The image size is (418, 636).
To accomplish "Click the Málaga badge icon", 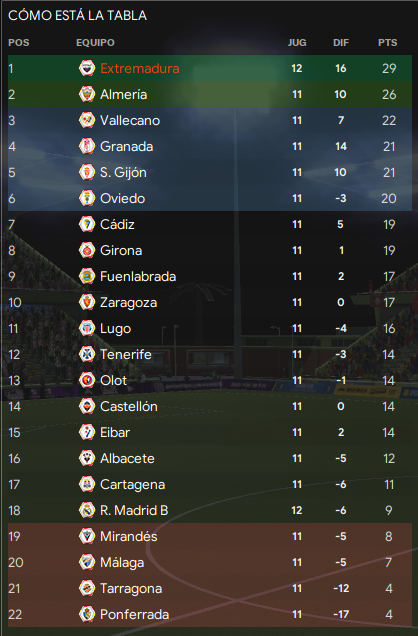I will click(87, 562).
